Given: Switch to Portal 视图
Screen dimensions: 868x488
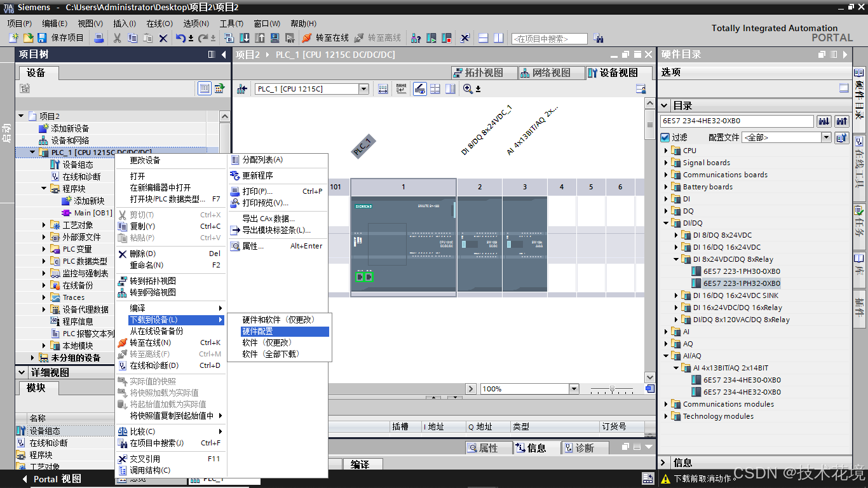Looking at the screenshot, I should point(52,479).
